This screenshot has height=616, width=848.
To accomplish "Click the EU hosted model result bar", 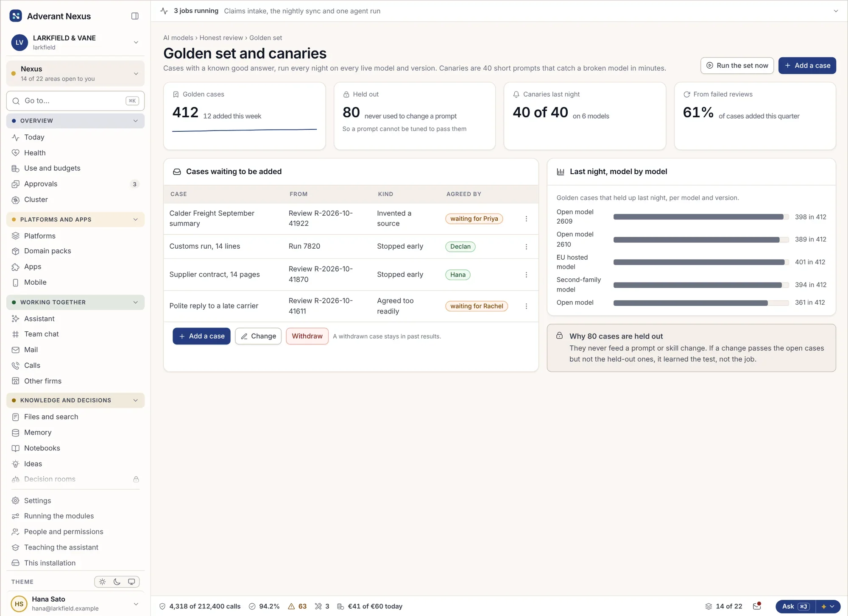I will pyautogui.click(x=701, y=262).
